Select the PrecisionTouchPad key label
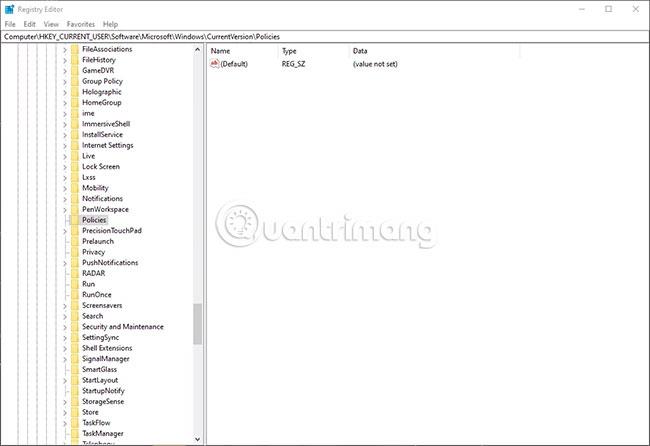Image resolution: width=650 pixels, height=446 pixels. pos(112,231)
